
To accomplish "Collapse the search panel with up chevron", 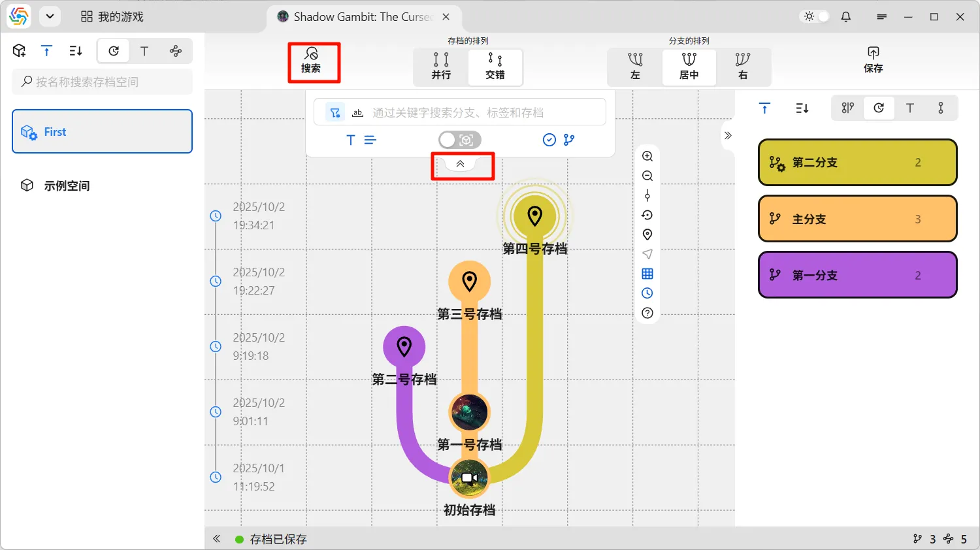I will 461,164.
